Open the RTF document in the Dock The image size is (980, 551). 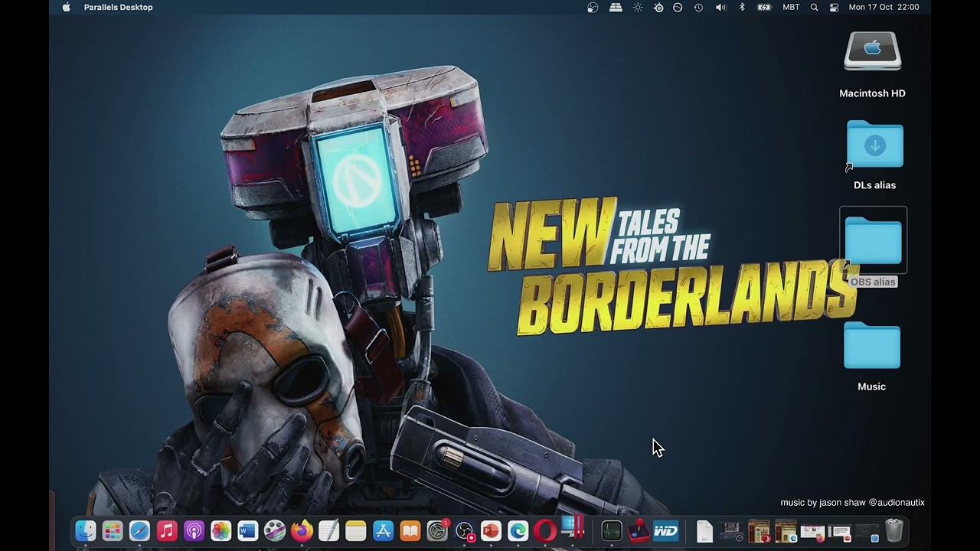point(704,530)
